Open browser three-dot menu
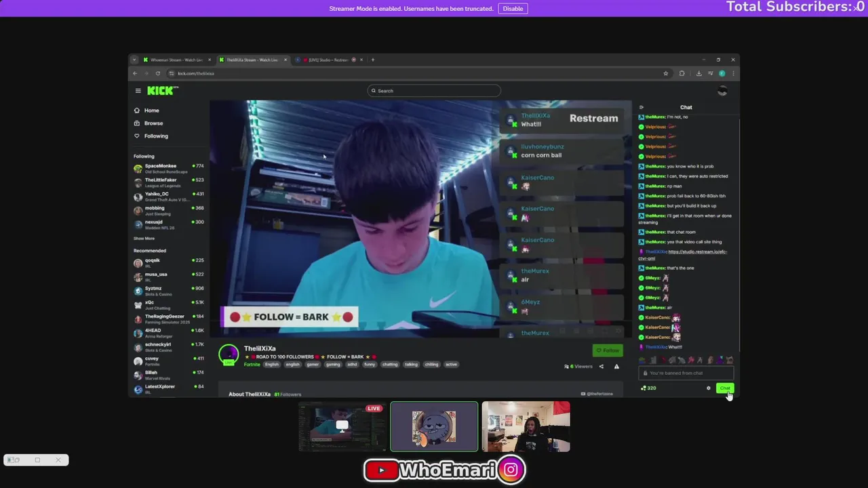This screenshot has width=868, height=488. point(733,73)
